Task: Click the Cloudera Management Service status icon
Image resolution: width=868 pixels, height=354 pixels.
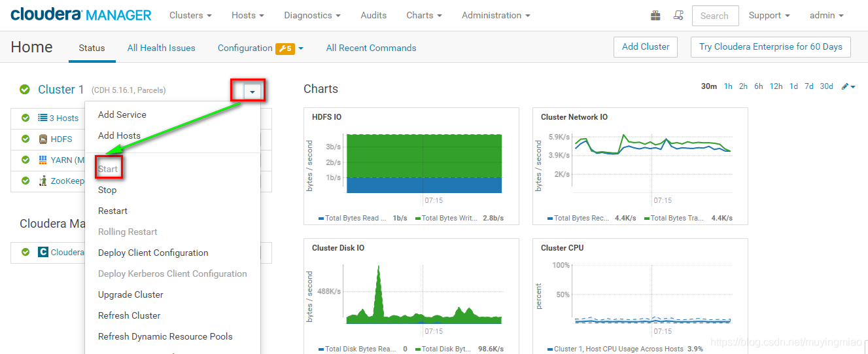Action: click(x=26, y=252)
